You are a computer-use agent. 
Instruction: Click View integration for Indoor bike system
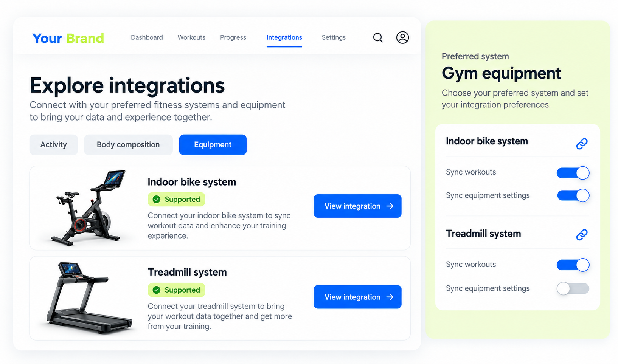357,206
